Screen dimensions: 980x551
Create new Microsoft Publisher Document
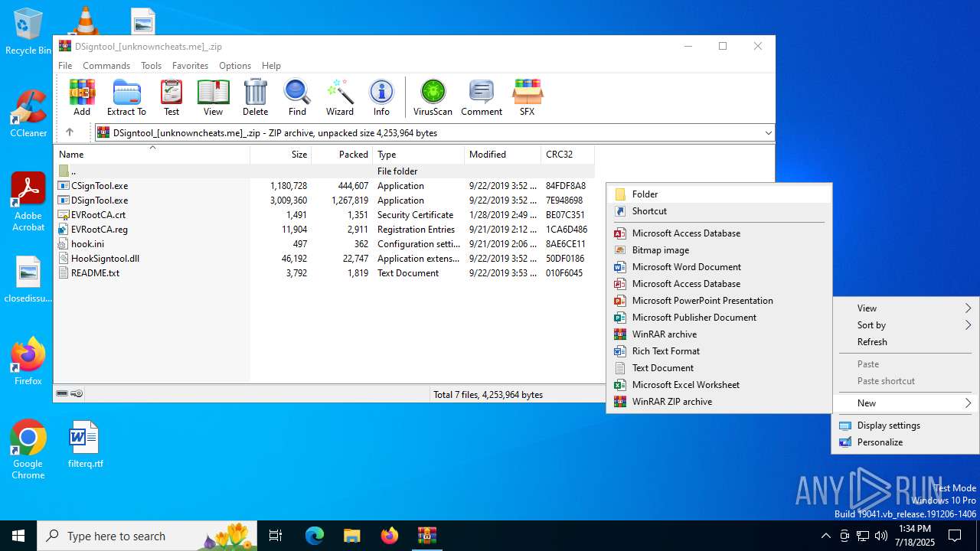(x=719, y=318)
